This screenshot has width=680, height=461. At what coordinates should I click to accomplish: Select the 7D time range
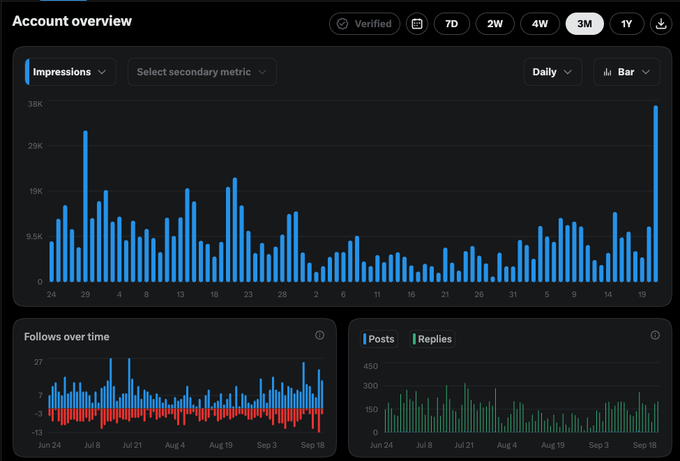[x=452, y=24]
